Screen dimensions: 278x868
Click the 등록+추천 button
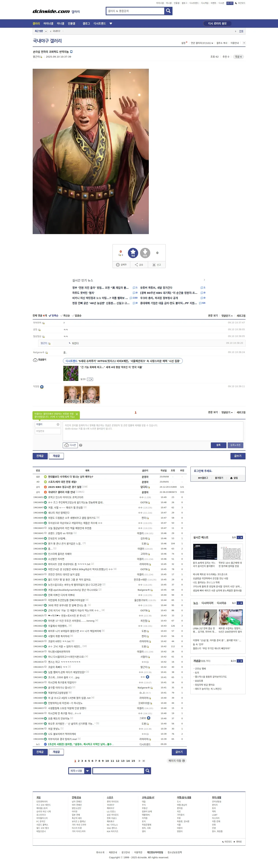[x=235, y=445]
